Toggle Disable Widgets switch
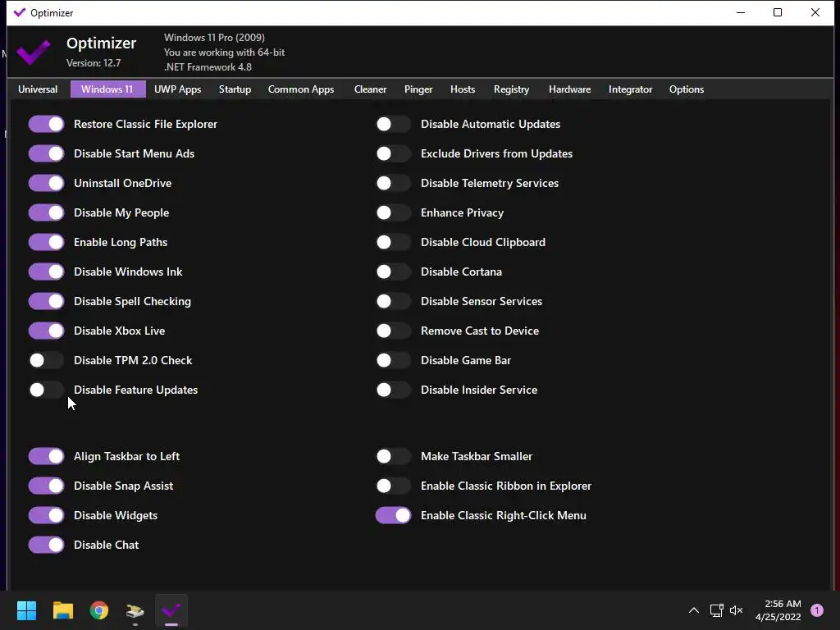The image size is (840, 630). (x=46, y=515)
